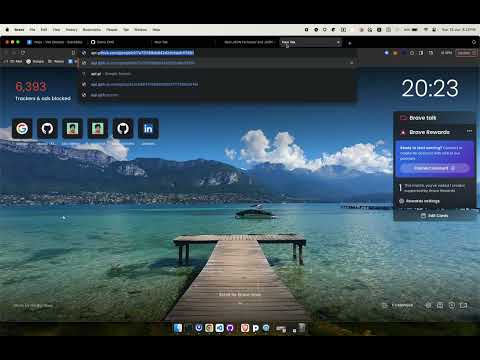Open the File menu in macOS menu bar
480x360 pixels.
click(32, 30)
